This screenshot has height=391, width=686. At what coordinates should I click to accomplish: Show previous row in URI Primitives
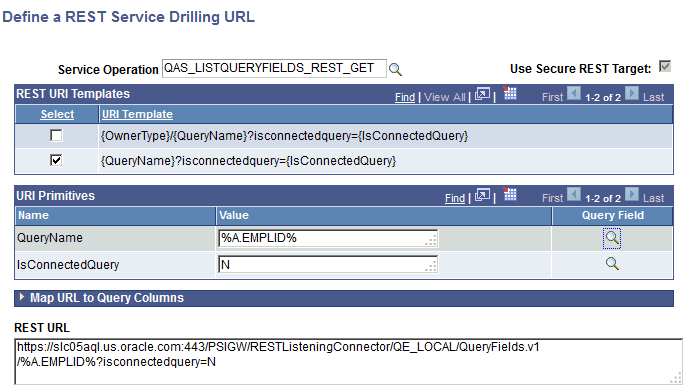[x=574, y=194]
